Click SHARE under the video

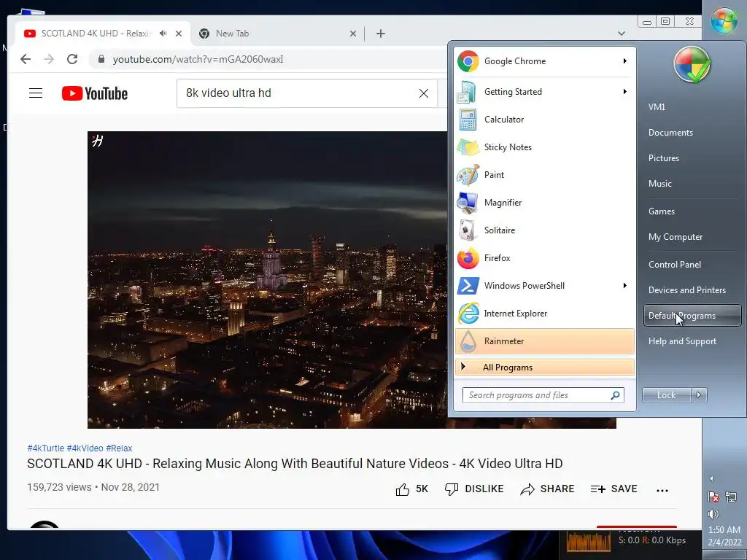pos(547,489)
